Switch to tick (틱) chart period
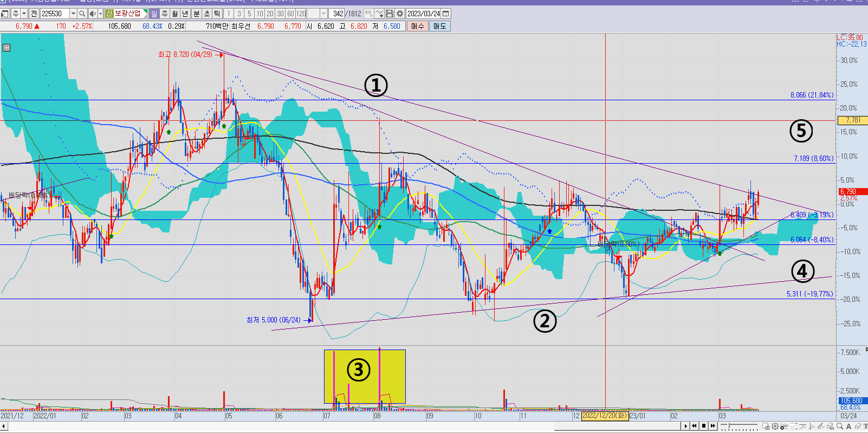 click(217, 14)
